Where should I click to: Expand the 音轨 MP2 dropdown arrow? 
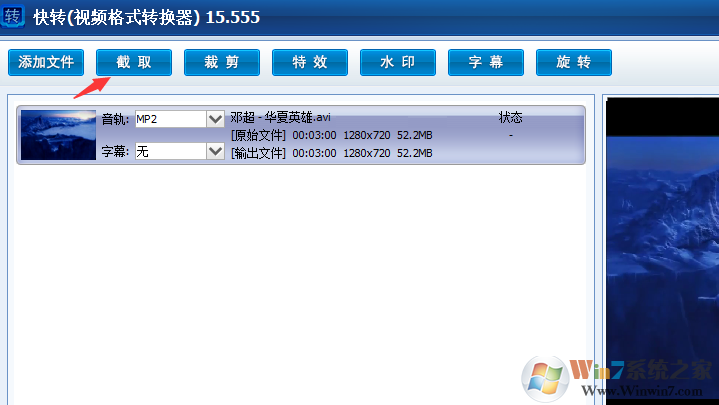215,119
